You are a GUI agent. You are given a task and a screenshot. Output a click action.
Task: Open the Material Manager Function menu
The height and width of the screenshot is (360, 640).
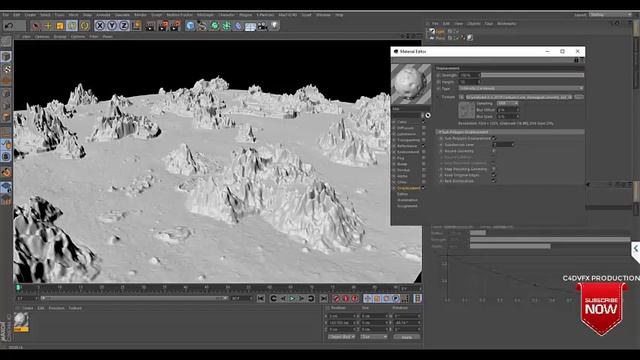(x=56, y=308)
